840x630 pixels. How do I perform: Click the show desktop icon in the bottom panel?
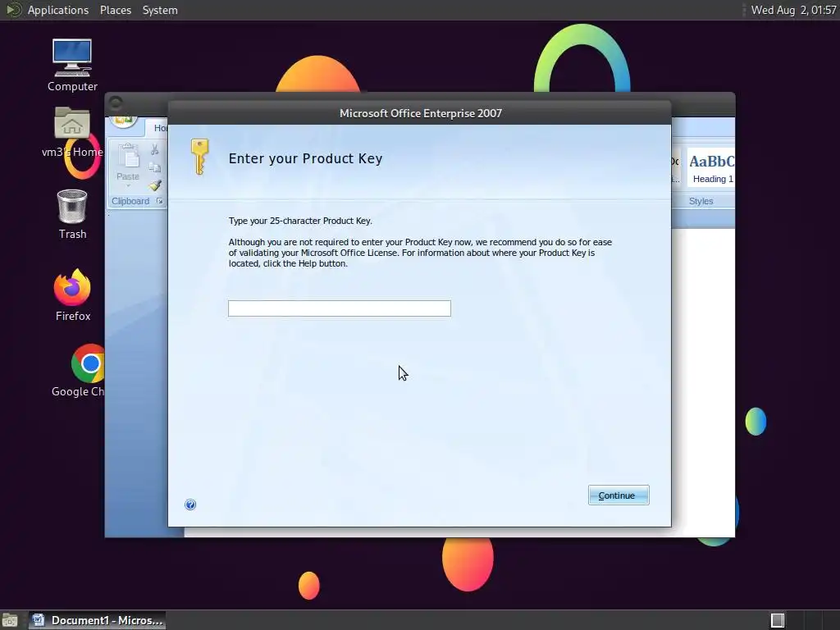click(x=10, y=620)
